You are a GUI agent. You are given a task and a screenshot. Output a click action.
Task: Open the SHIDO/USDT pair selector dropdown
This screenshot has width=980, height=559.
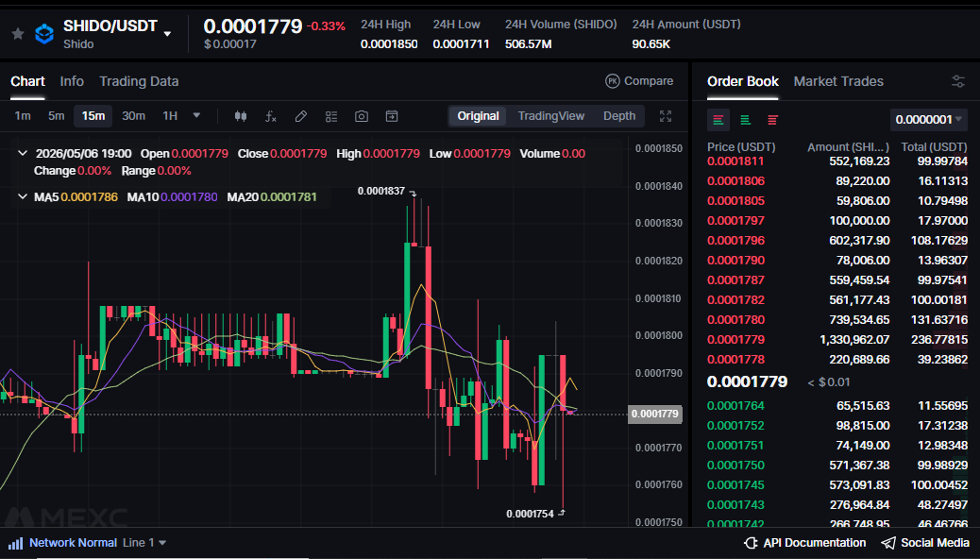pos(167,34)
